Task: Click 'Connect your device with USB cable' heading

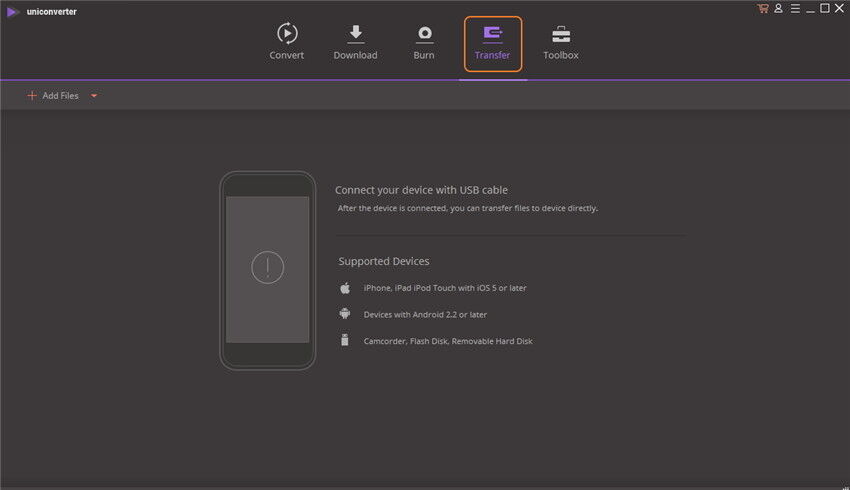Action: (x=421, y=190)
